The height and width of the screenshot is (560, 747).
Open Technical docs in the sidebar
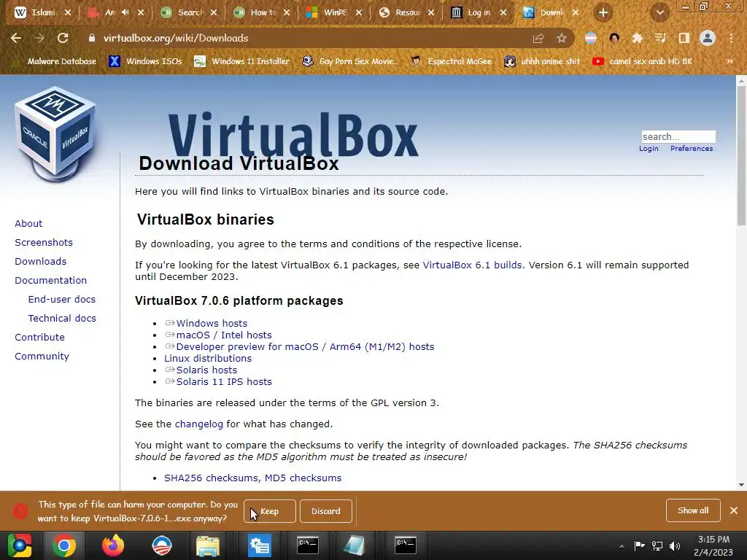pos(62,318)
